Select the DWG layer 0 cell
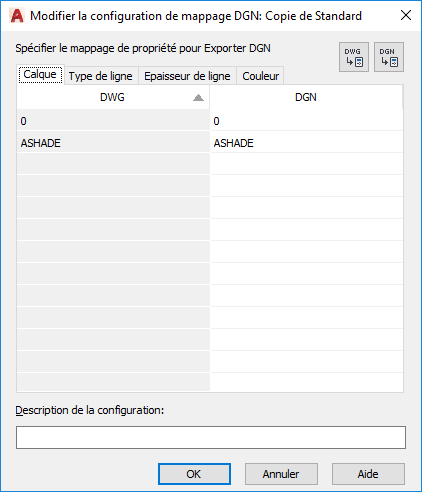Screen dimensions: 422x492 click(113, 121)
